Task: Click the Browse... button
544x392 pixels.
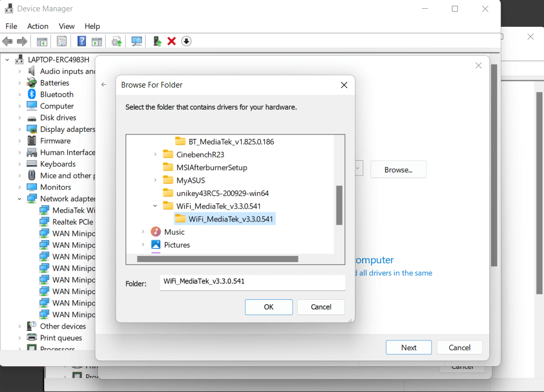Action: [398, 169]
